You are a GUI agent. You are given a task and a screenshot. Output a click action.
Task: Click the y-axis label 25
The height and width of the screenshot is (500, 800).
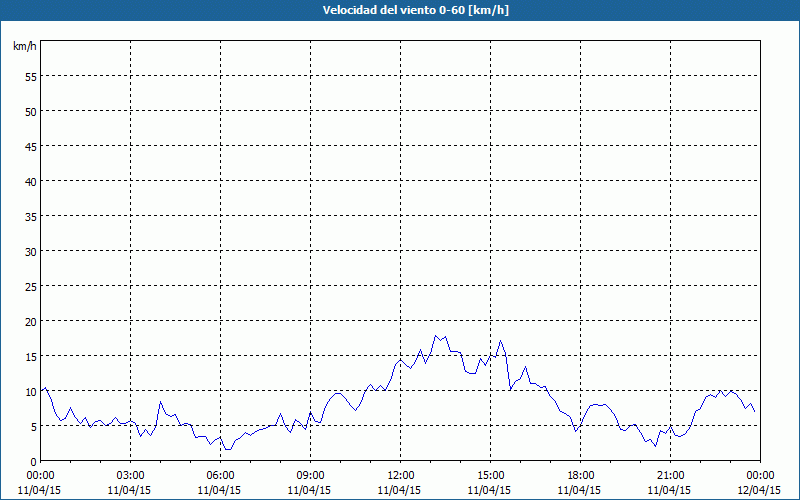(31, 286)
